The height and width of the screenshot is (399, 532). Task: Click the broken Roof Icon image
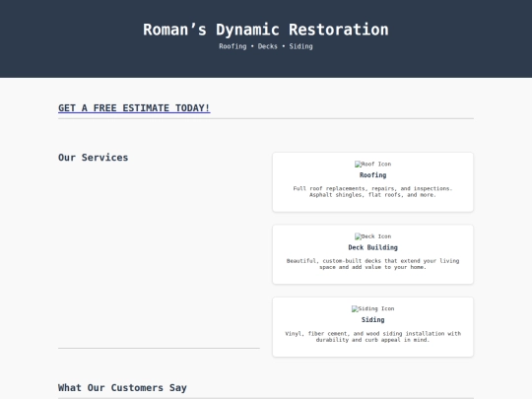372,165
